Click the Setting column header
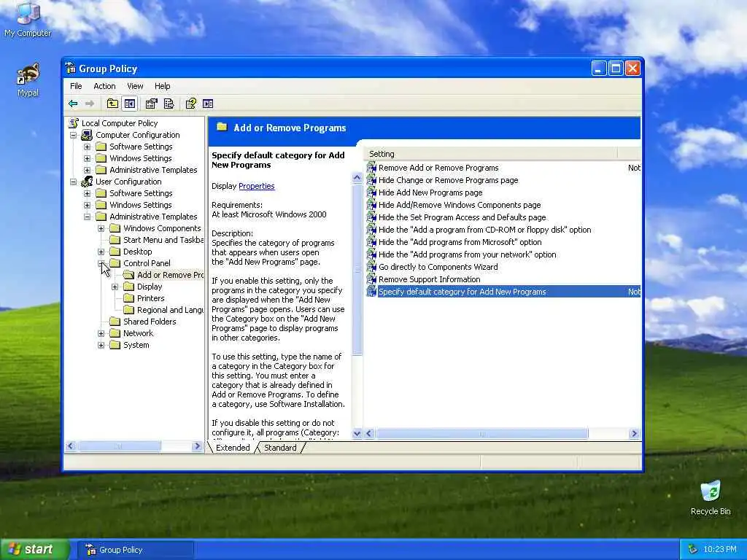Image resolution: width=747 pixels, height=560 pixels. point(491,154)
